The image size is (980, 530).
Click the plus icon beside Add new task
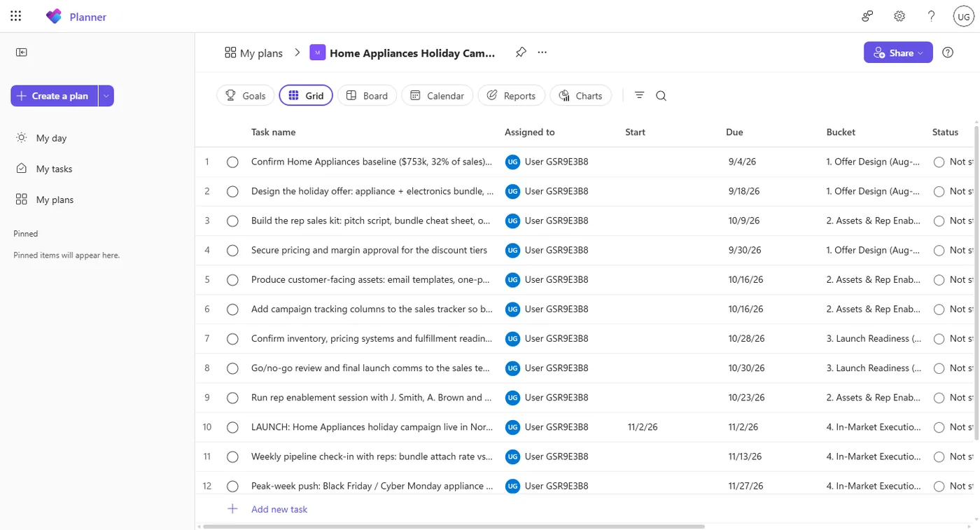(233, 509)
